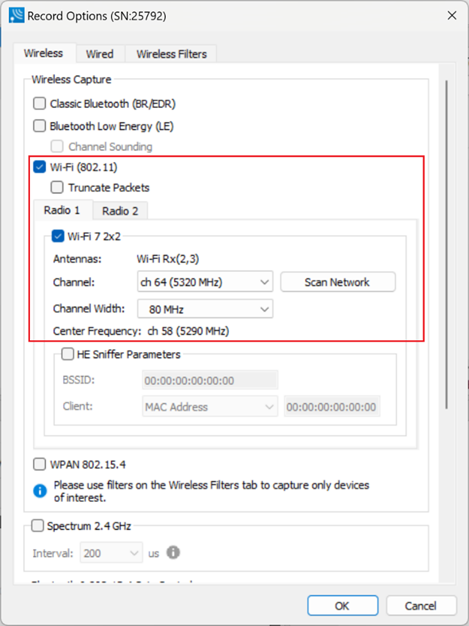Click the blue info icon beside filters hint
This screenshot has height=626, width=469.
tap(40, 491)
